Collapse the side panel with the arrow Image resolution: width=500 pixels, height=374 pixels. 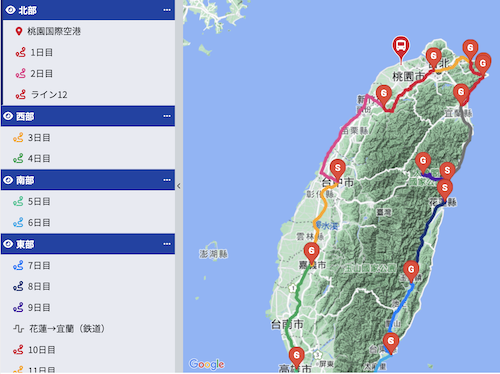[179, 186]
